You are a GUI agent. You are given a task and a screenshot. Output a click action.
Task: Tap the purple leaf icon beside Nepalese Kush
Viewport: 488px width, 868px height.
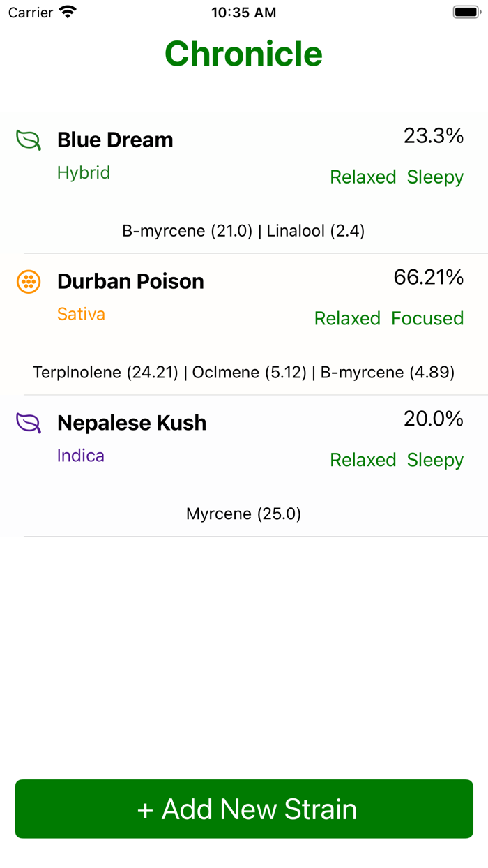tap(29, 423)
